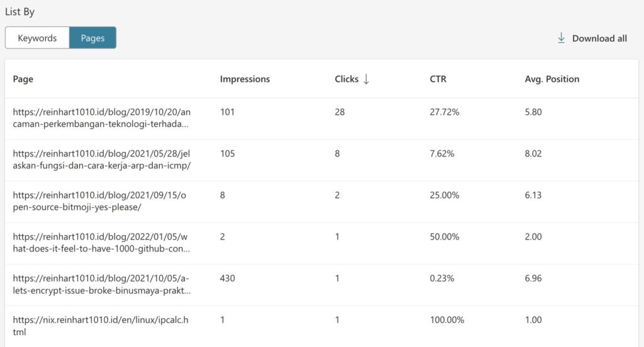Screen dimensions: 644x347
Task: Sort by the Clicks column header
Action: (347, 79)
